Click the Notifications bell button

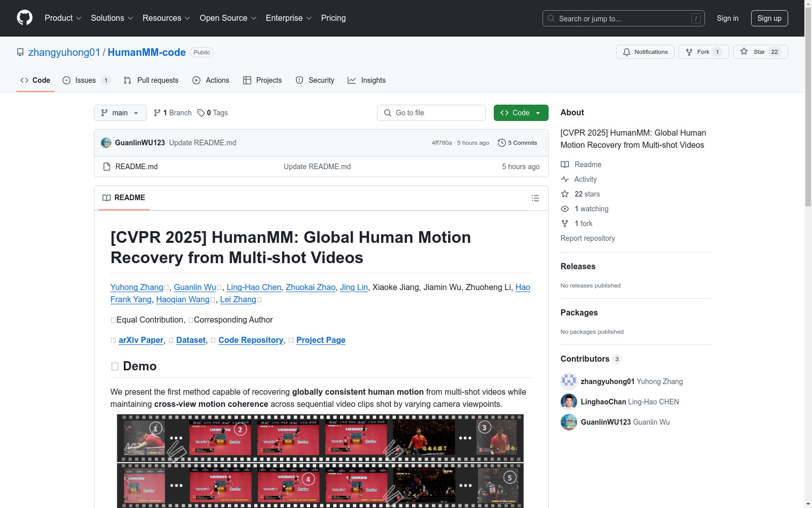(x=645, y=52)
